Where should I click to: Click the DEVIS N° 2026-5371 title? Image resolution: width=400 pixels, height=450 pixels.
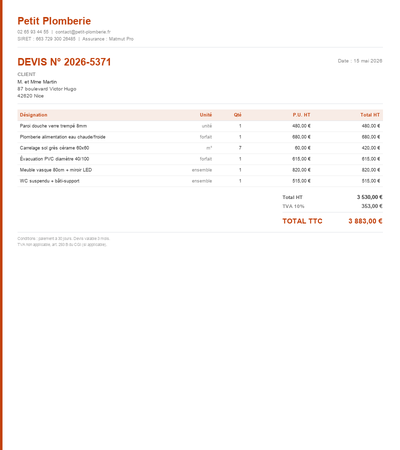tap(64, 62)
